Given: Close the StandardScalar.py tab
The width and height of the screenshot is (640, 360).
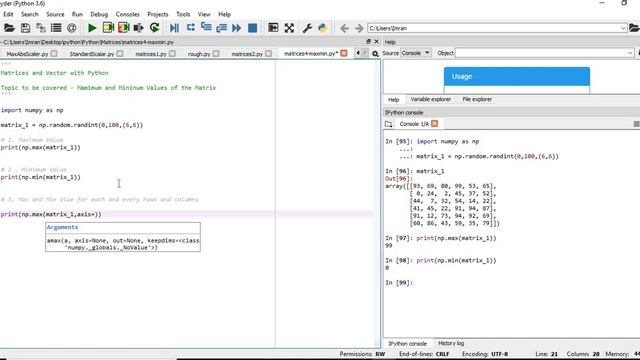Looking at the screenshot, I should (x=120, y=53).
